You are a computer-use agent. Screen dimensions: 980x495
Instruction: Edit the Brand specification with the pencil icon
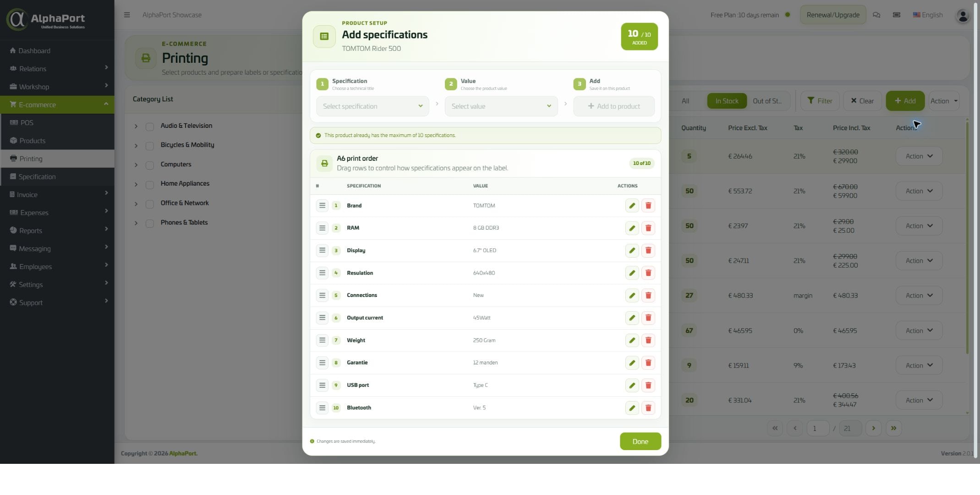(x=632, y=206)
